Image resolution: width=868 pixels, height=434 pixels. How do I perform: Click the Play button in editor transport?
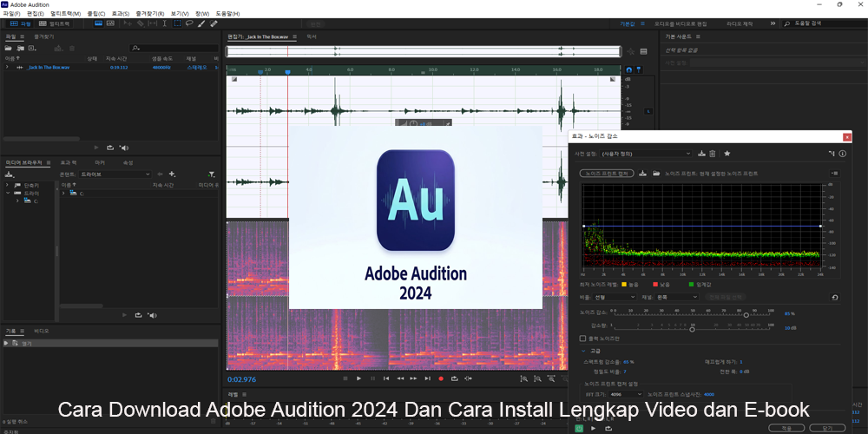(x=358, y=378)
